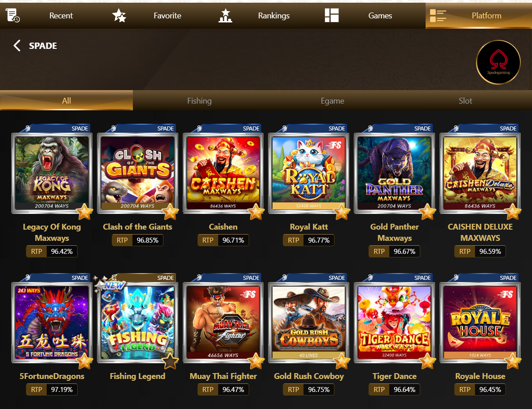The width and height of the screenshot is (532, 409).
Task: Toggle favorite star on Fishing Legend
Action: pos(170,361)
